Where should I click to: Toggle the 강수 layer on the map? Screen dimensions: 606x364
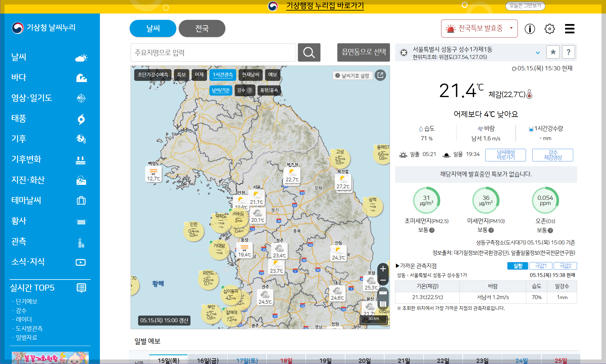[x=243, y=90]
